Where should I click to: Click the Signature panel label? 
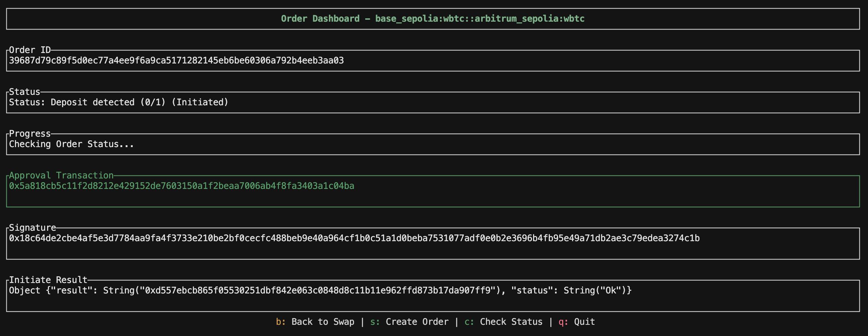tap(33, 228)
